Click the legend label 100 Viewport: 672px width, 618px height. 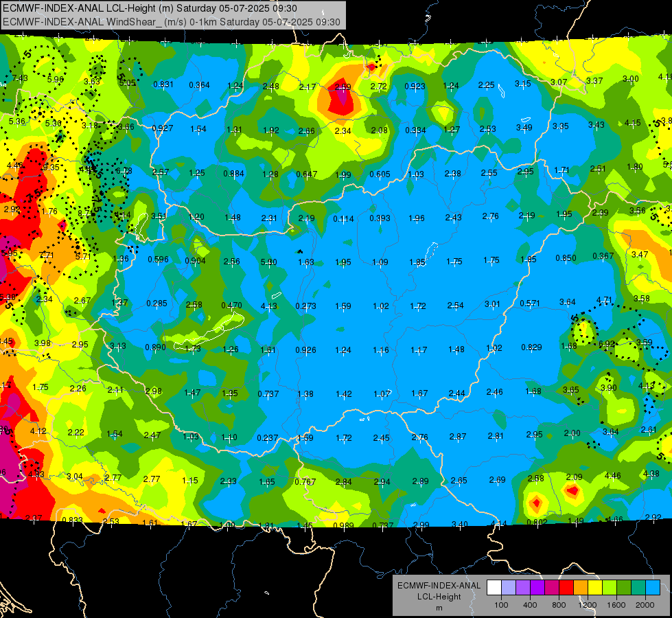(x=502, y=605)
